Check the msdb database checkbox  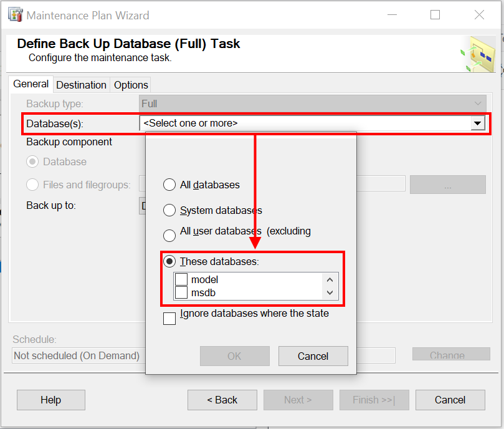181,292
